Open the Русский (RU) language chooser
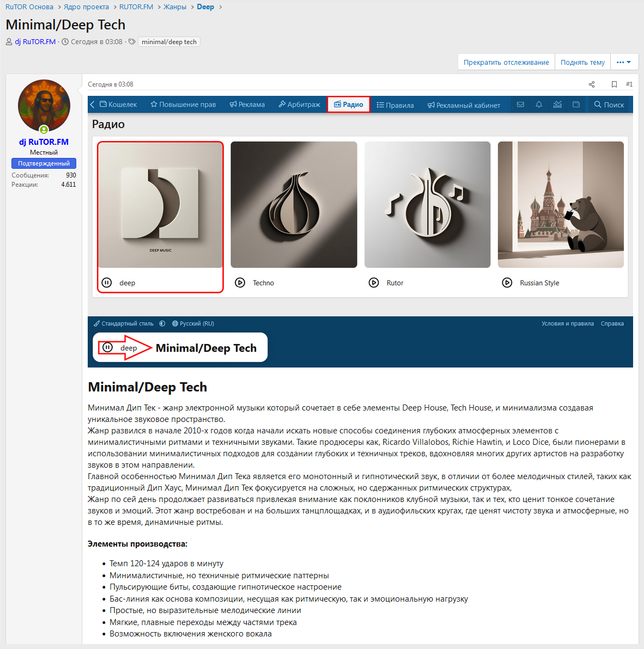644x649 pixels. (193, 323)
